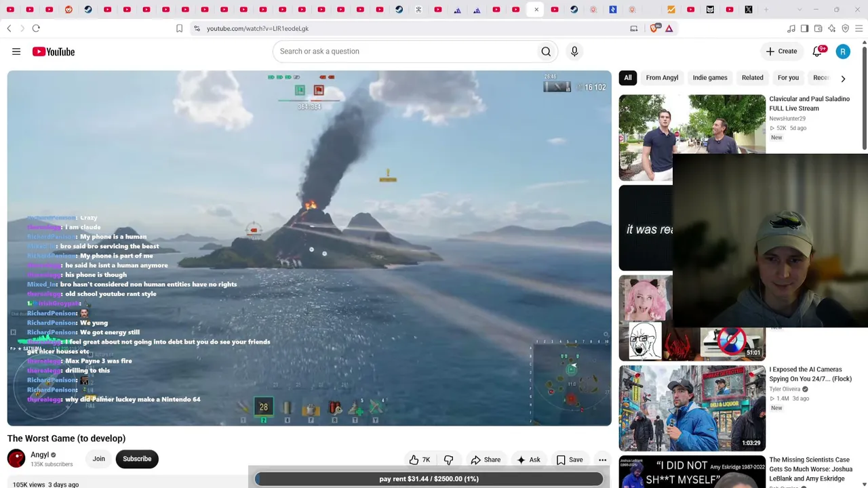Open 'The Missing Scientists Case' video title
Screen dimensions: 868x488
[x=811, y=469]
